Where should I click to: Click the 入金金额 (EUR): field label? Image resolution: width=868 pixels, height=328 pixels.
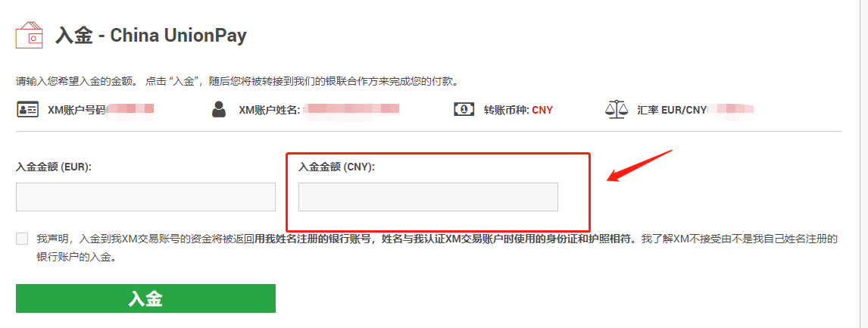(54, 166)
